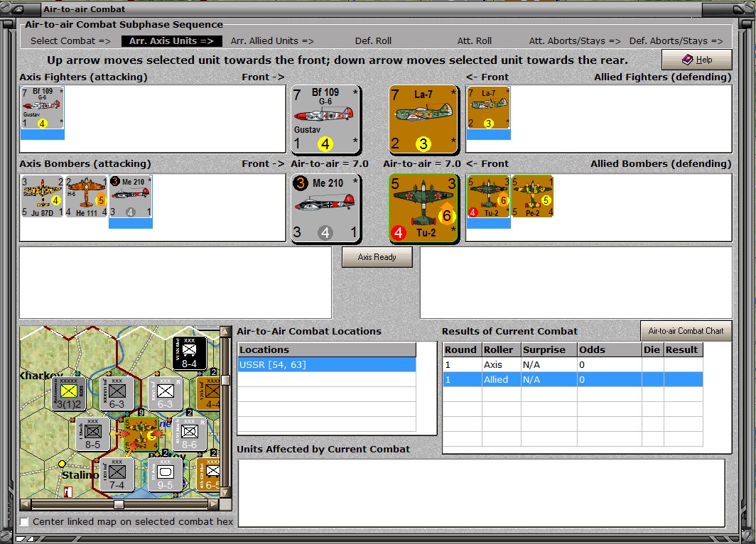Open the Air-to-air Combat Chart

point(686,331)
